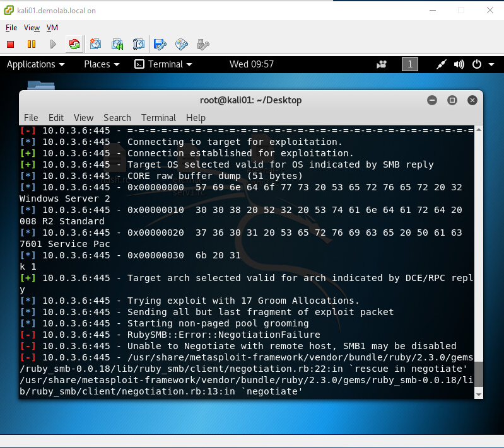This screenshot has width=504, height=448.
Task: Click 'Unable to Negotiate with remote host' line
Action: [x=292, y=346]
